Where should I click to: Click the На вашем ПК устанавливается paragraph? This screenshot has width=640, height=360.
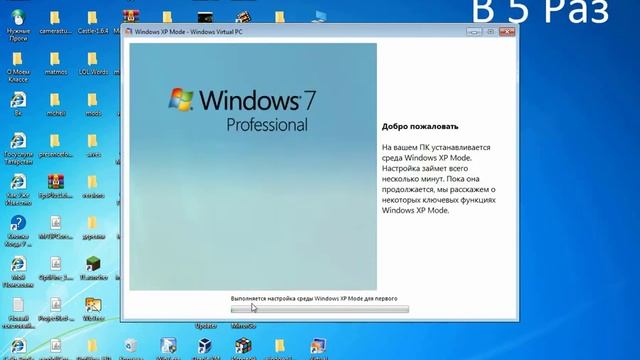(439, 179)
